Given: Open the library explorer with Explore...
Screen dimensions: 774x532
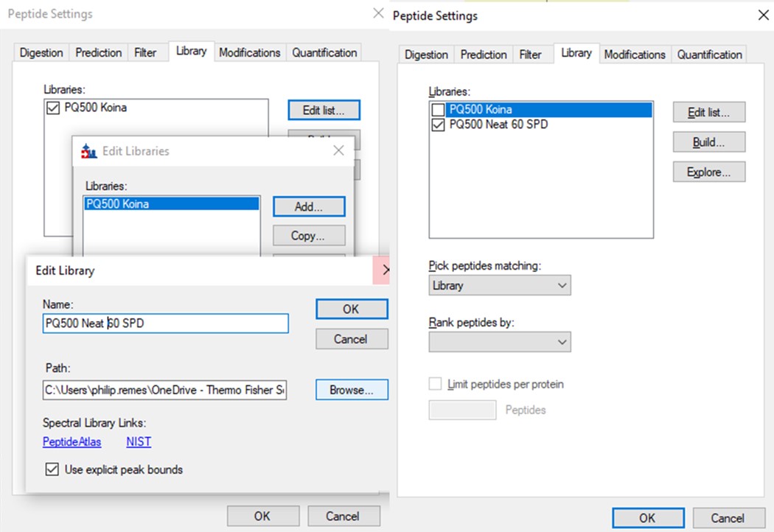Looking at the screenshot, I should point(709,172).
